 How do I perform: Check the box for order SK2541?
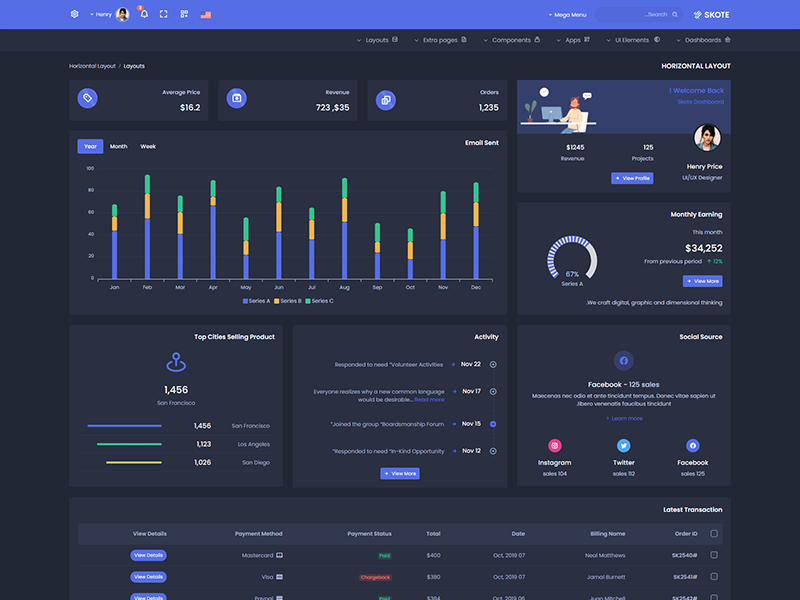(x=714, y=577)
